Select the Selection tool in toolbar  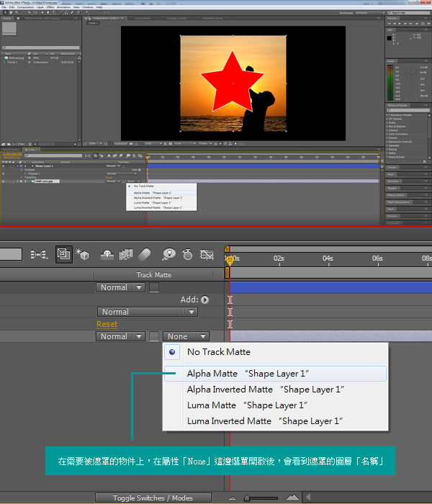[x=5, y=12]
